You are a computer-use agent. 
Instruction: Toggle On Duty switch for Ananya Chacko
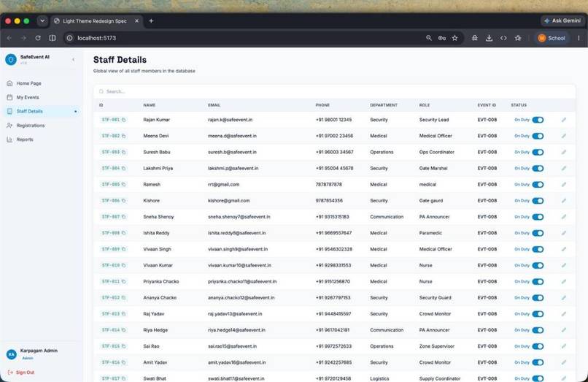[x=538, y=297]
